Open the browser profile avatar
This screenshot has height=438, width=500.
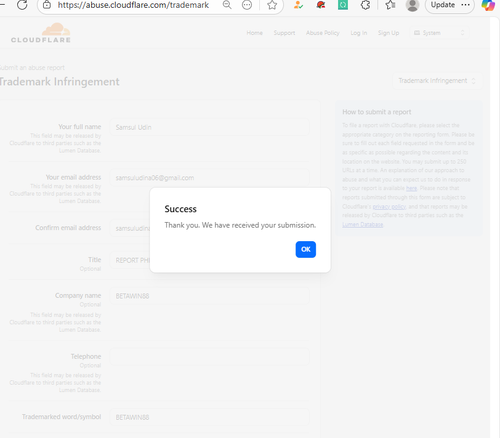(412, 5)
